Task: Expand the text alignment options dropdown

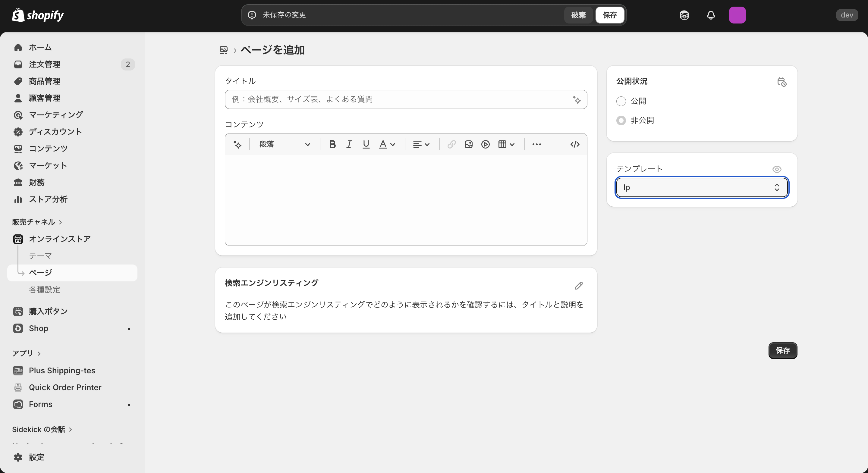Action: coord(420,144)
